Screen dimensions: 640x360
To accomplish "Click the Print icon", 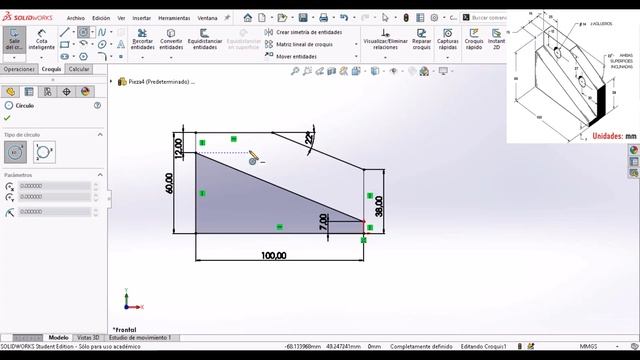I will click(x=324, y=18).
